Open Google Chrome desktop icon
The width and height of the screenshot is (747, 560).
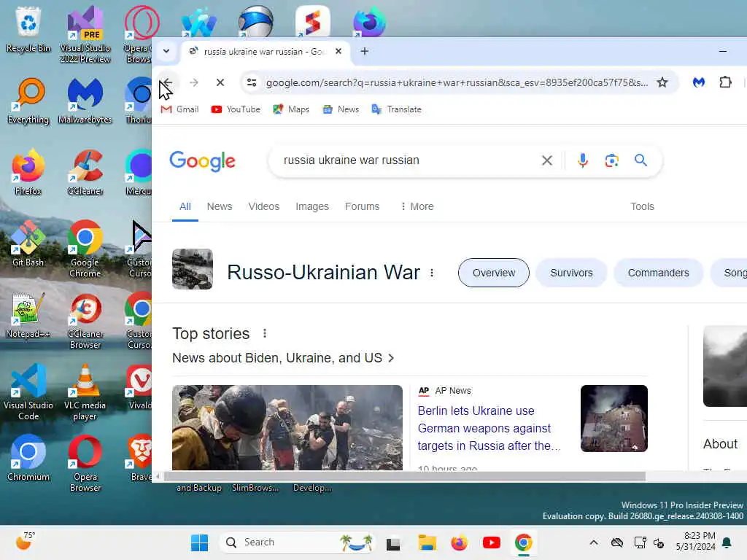(85, 249)
